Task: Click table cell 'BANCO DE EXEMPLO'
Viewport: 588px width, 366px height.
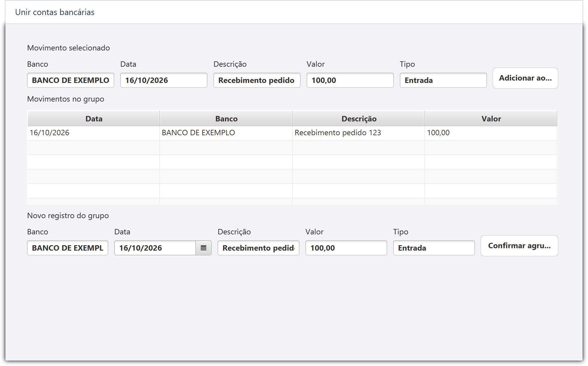Action: click(226, 133)
